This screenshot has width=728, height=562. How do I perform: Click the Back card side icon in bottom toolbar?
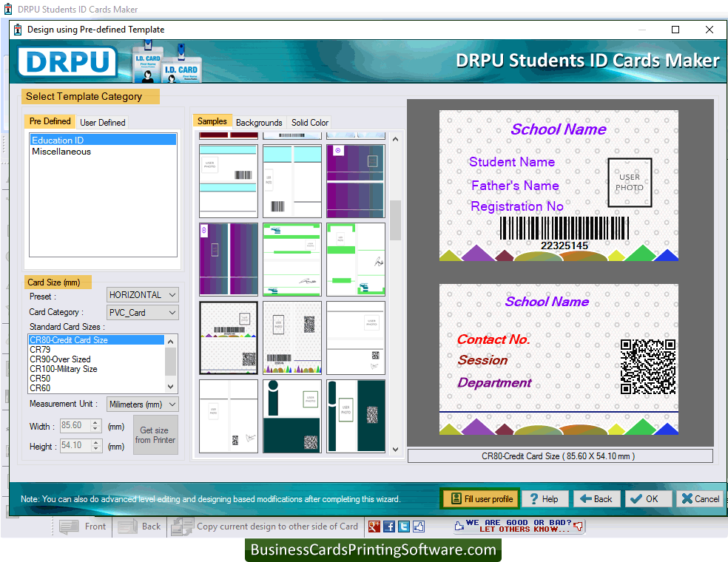click(x=128, y=527)
